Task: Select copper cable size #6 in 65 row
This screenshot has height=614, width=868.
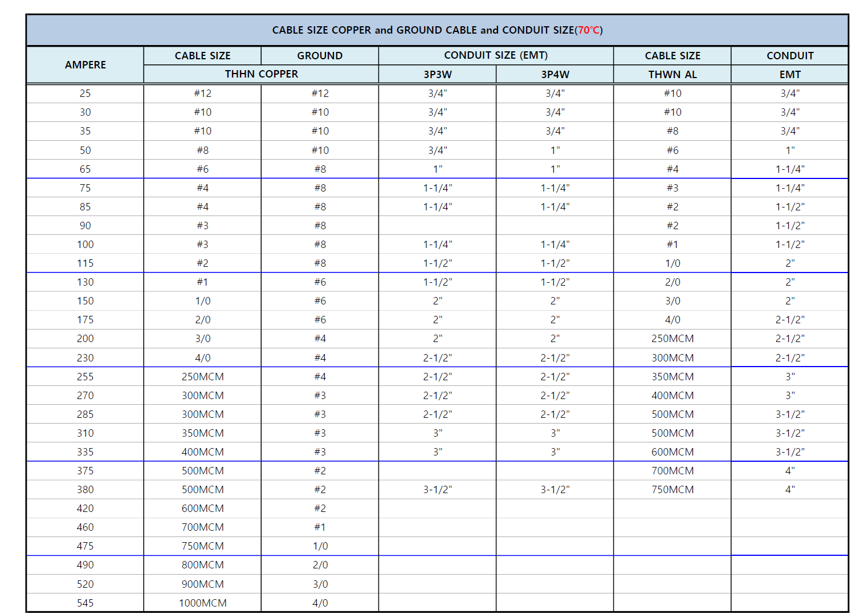Action: tap(203, 169)
